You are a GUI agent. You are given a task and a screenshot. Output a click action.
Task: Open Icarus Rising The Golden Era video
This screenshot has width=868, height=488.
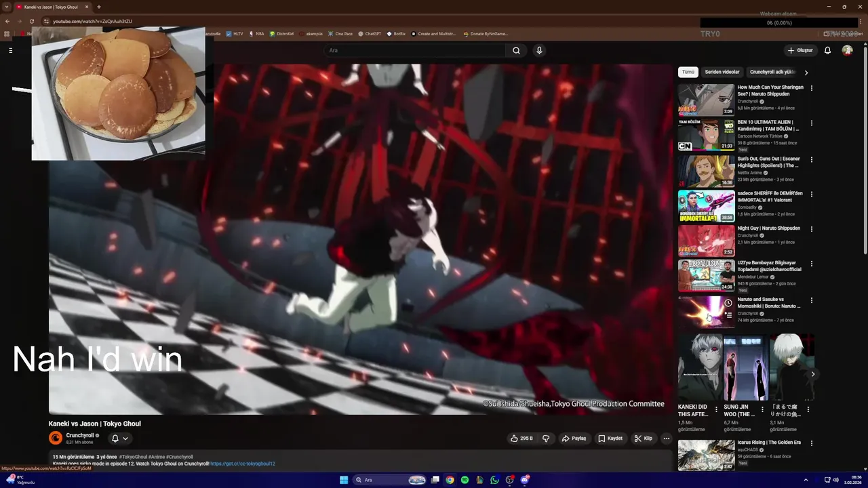706,455
